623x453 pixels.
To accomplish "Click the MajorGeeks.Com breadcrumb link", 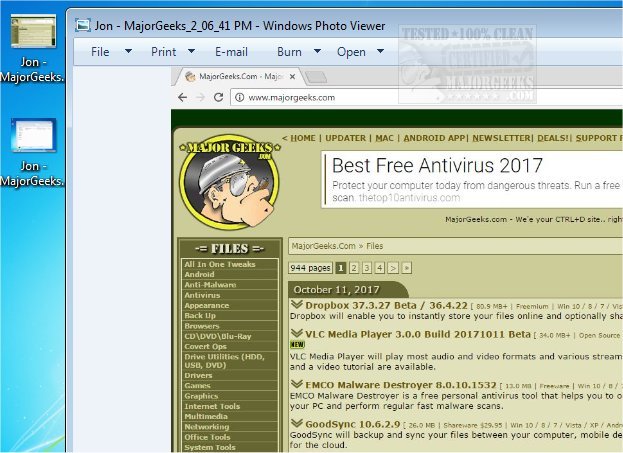I will tap(323, 246).
